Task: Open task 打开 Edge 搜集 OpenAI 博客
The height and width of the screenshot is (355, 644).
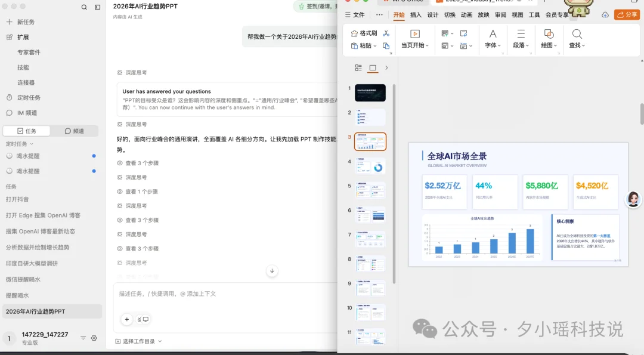Action: point(43,215)
